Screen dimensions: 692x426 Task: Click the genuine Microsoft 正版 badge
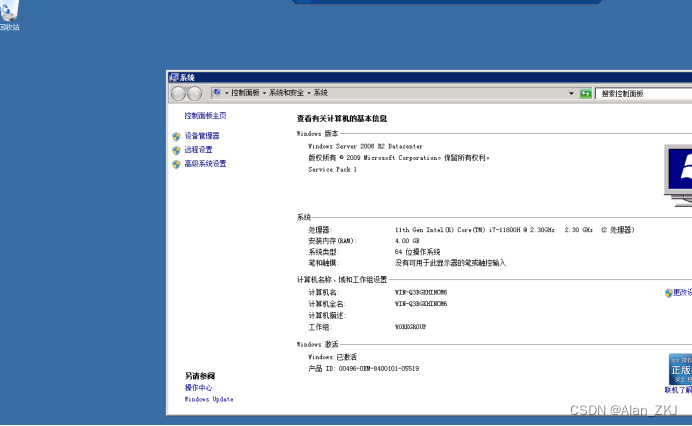tap(680, 369)
